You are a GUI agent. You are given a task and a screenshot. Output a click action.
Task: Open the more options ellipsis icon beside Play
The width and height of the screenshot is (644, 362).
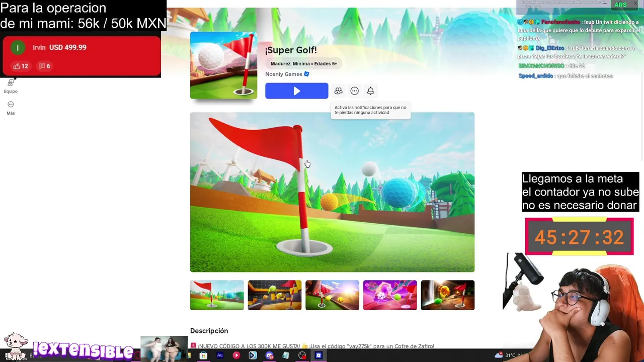coord(354,91)
